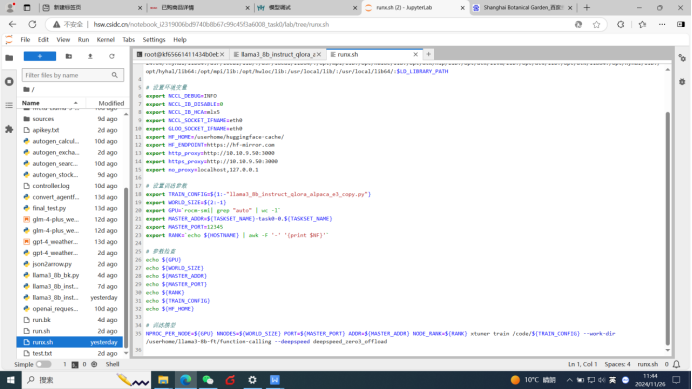Viewport: 692px width, 389px height.
Task: Open the browser extensions icon
Action: click(x=621, y=24)
